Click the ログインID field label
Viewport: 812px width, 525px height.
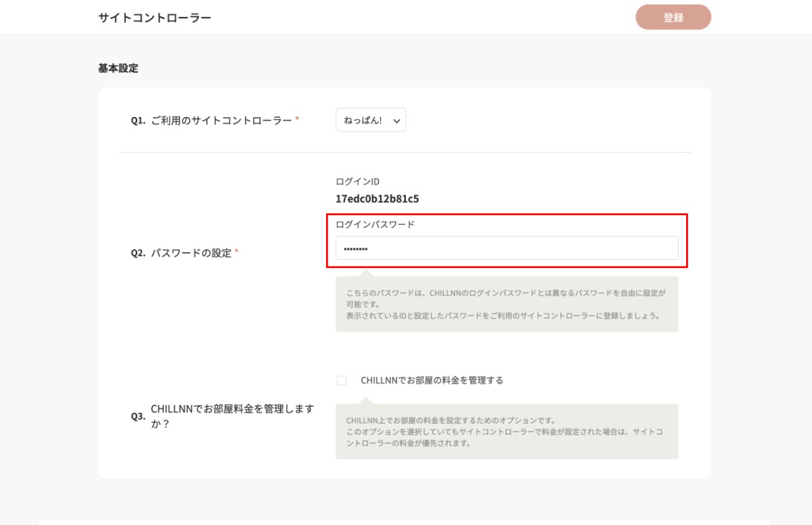coord(357,181)
